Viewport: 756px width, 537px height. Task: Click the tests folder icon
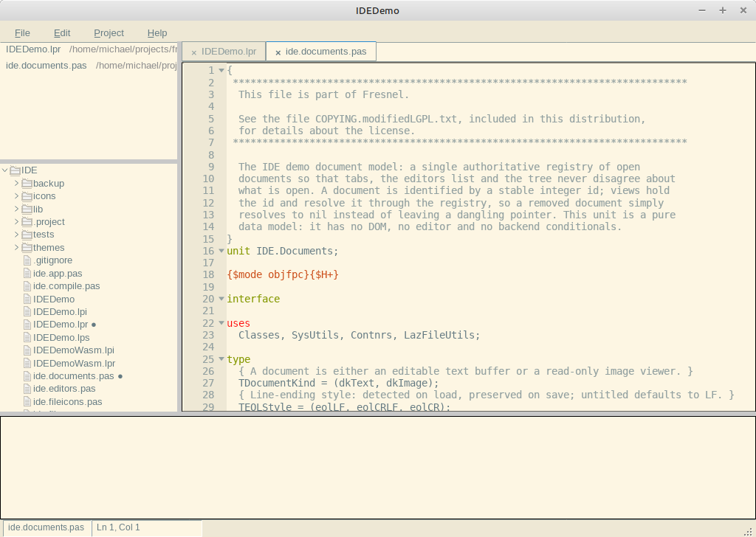[27, 235]
